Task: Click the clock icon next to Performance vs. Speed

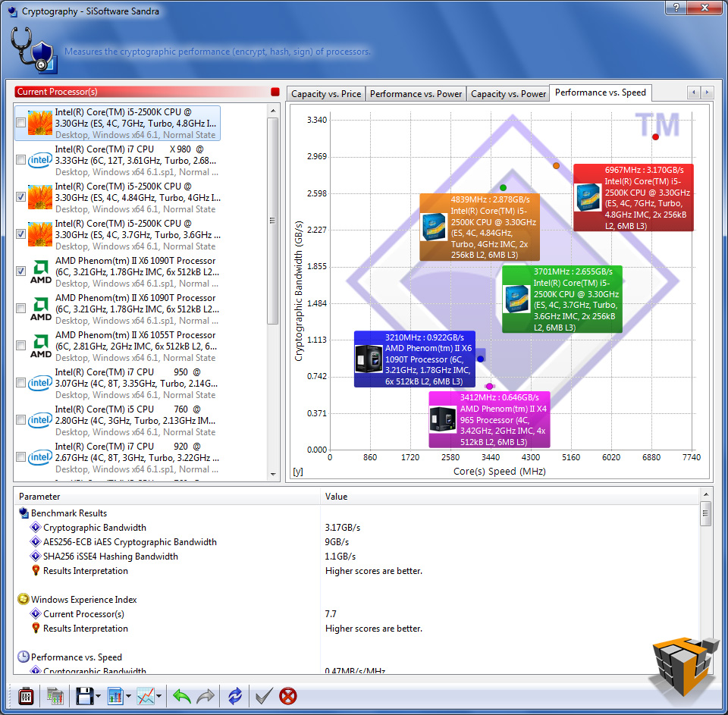Action: (x=24, y=657)
